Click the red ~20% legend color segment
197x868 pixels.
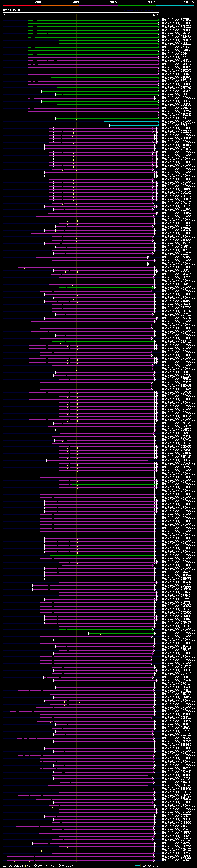22,6
